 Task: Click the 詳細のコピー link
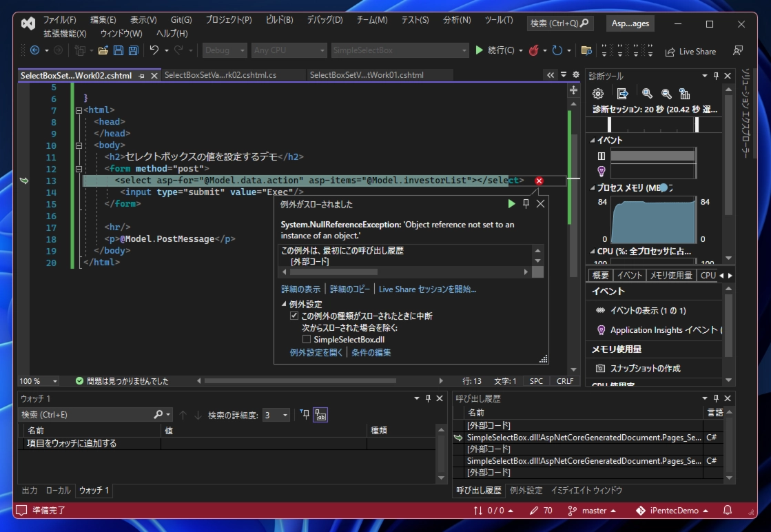click(x=349, y=289)
